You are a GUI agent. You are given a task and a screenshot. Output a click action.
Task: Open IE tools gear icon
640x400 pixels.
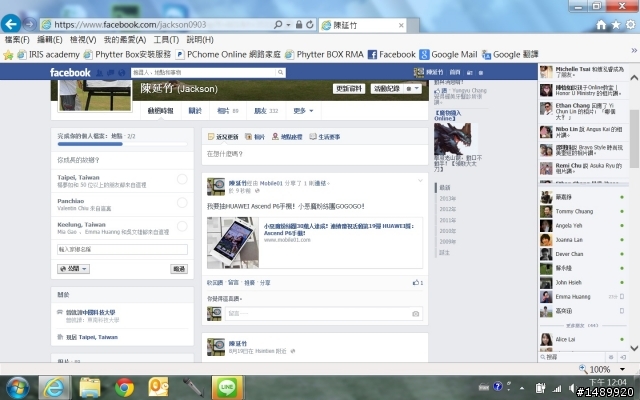tap(631, 24)
